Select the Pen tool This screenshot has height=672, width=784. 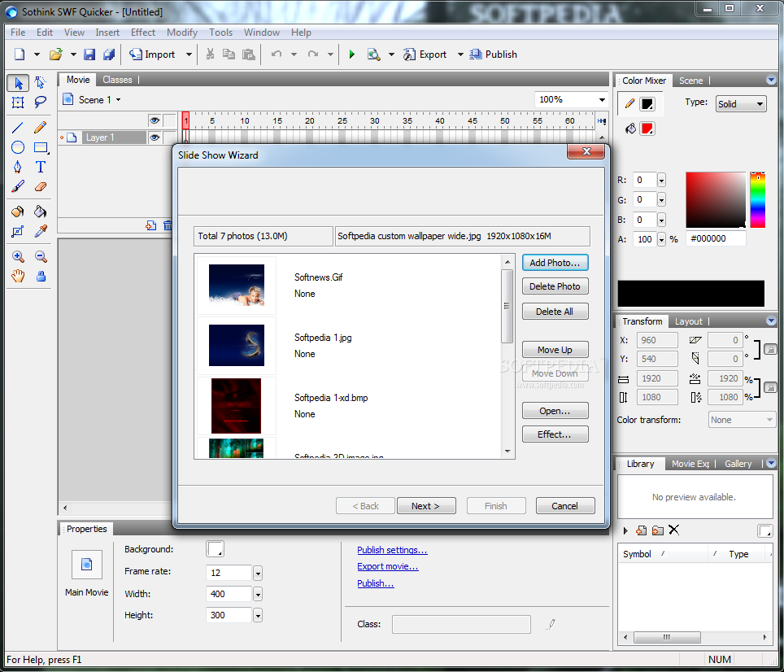coord(18,167)
